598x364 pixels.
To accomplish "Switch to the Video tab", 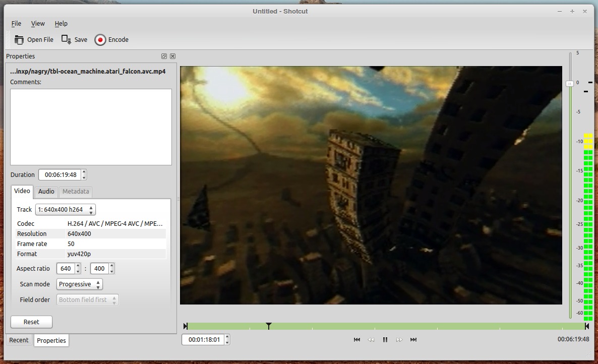I will click(x=22, y=191).
